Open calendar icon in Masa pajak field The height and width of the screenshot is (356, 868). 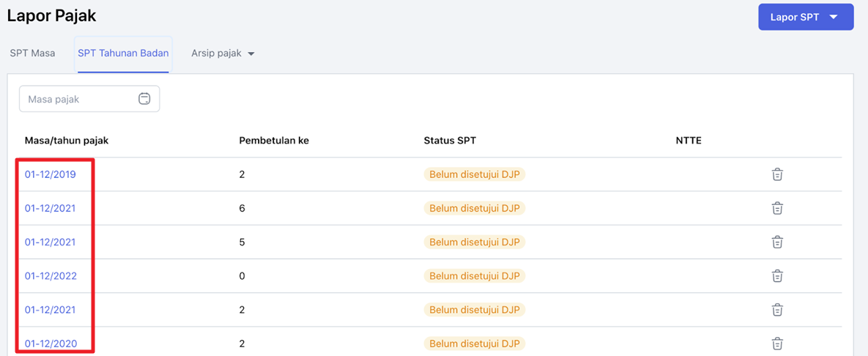[x=144, y=99]
